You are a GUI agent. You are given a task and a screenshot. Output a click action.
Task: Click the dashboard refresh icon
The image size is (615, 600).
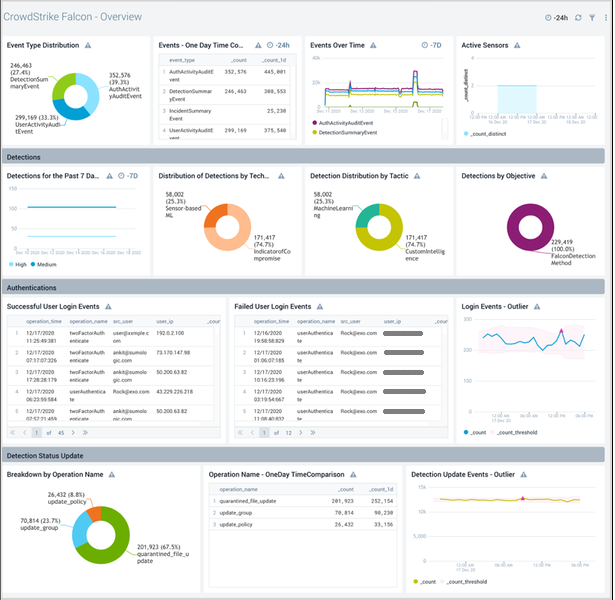point(578,18)
